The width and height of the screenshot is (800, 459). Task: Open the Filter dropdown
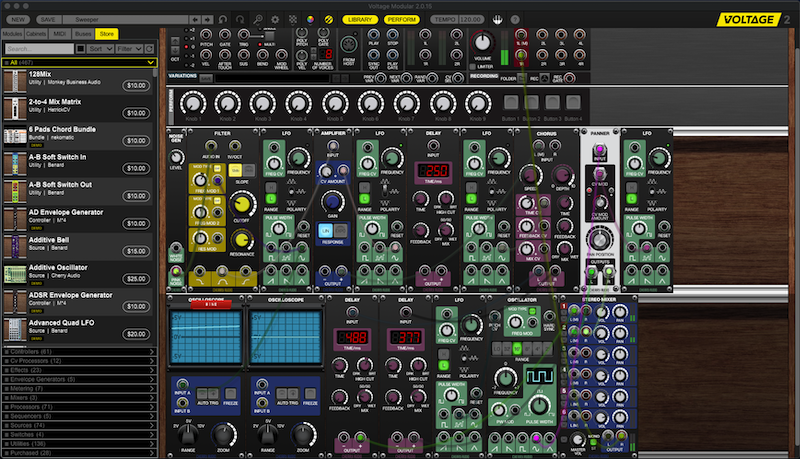pos(129,48)
